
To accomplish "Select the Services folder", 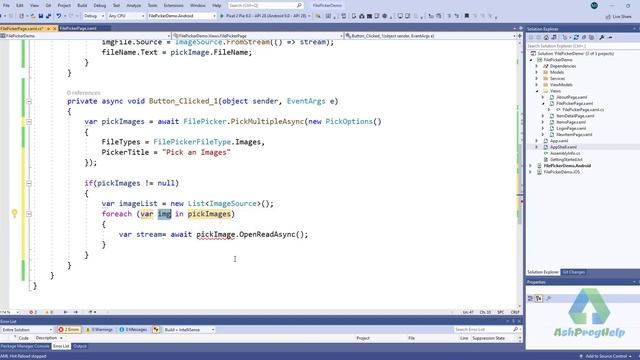I will click(x=557, y=78).
